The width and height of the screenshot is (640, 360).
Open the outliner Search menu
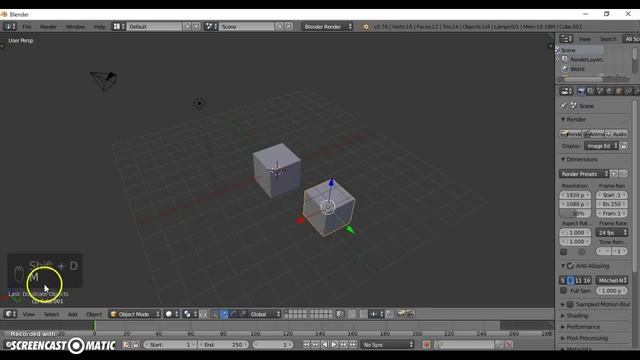coord(608,39)
